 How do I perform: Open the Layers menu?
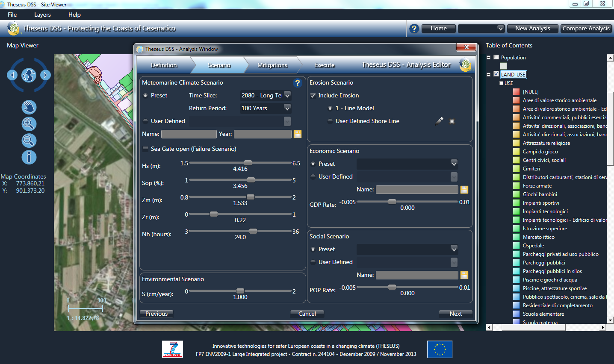(42, 15)
